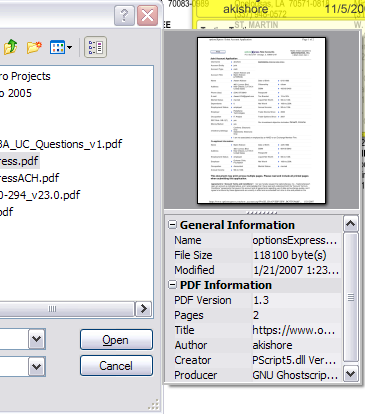Click the Name value optionsExpress...

pos(295,240)
